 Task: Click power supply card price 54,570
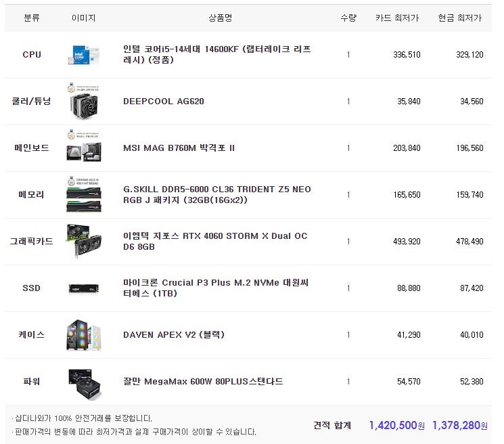[409, 381]
